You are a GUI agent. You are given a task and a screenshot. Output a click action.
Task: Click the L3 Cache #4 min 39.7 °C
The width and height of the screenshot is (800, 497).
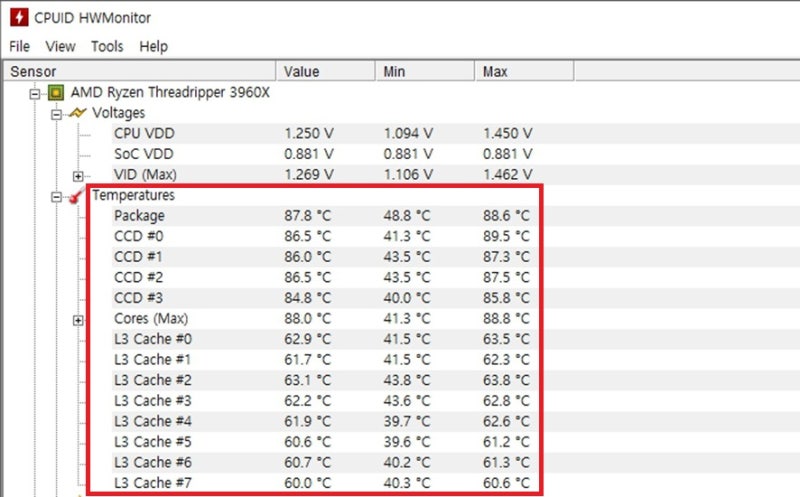[407, 421]
